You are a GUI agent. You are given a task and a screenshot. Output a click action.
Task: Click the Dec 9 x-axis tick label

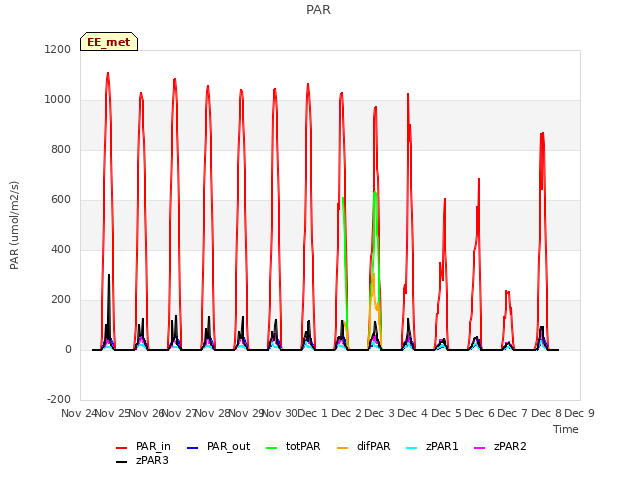pyautogui.click(x=579, y=413)
